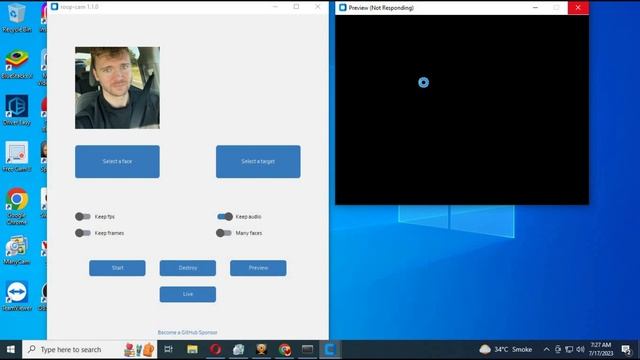Launch BlueStacks from the desktop
The height and width of the screenshot is (360, 640).
click(x=16, y=64)
